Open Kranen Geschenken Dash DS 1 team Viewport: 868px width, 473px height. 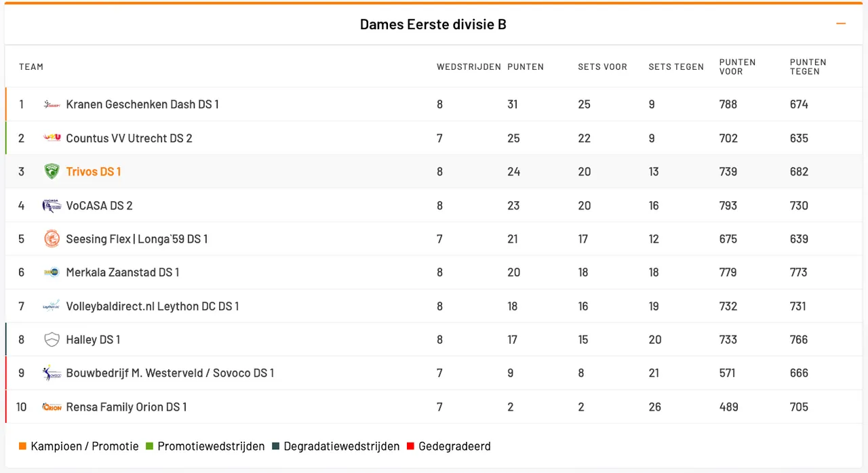(142, 104)
